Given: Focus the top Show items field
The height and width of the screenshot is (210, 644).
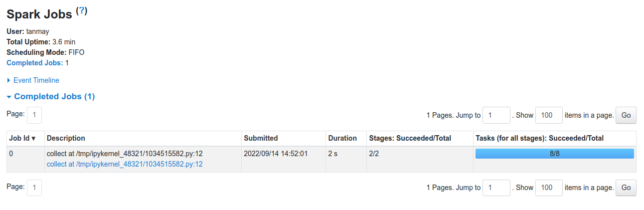Looking at the screenshot, I should [549, 115].
